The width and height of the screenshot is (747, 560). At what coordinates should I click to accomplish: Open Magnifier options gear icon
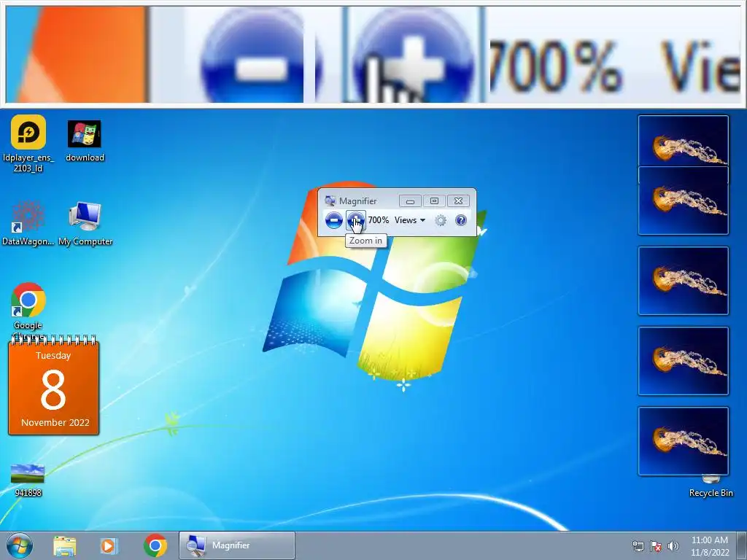pyautogui.click(x=441, y=220)
